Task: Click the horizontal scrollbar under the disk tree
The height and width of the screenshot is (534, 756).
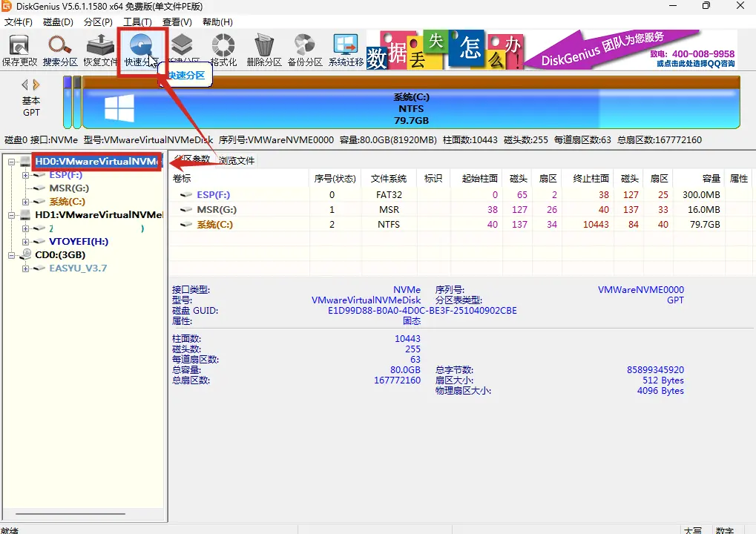Action: 70,514
